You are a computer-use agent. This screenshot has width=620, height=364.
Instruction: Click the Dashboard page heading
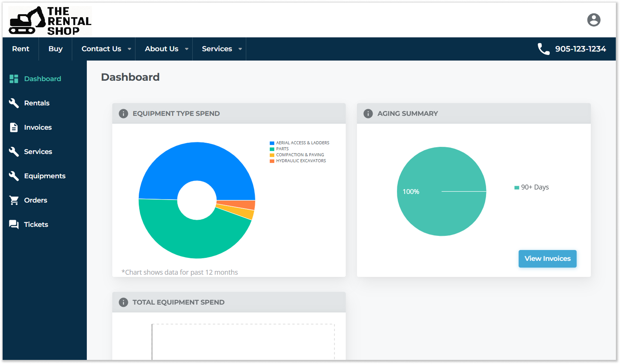point(130,77)
